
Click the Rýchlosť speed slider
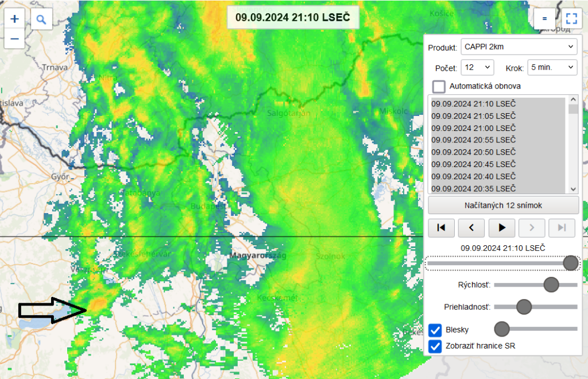click(535, 285)
